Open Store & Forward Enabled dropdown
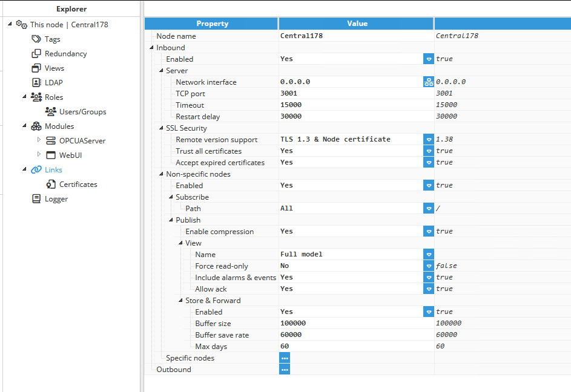The width and height of the screenshot is (571, 392). coord(429,312)
